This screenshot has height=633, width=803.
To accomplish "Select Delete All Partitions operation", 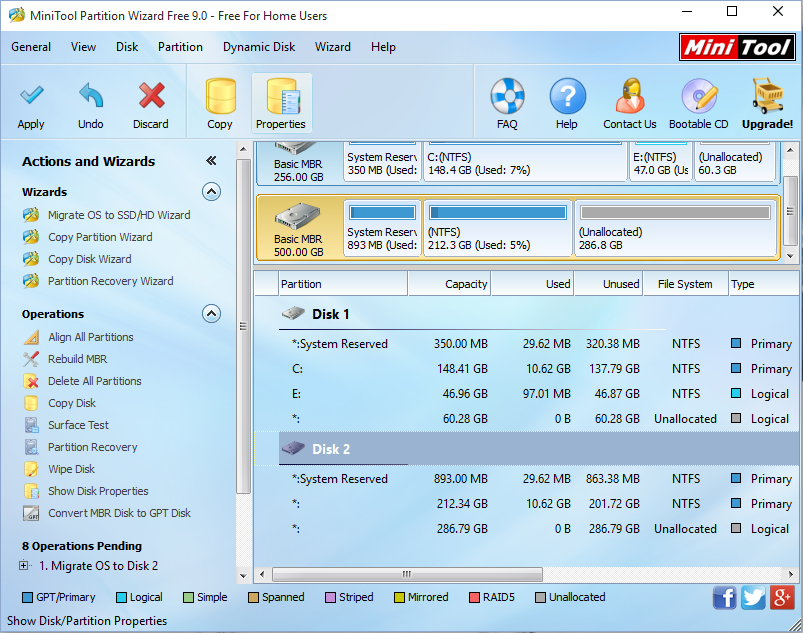I will (95, 381).
